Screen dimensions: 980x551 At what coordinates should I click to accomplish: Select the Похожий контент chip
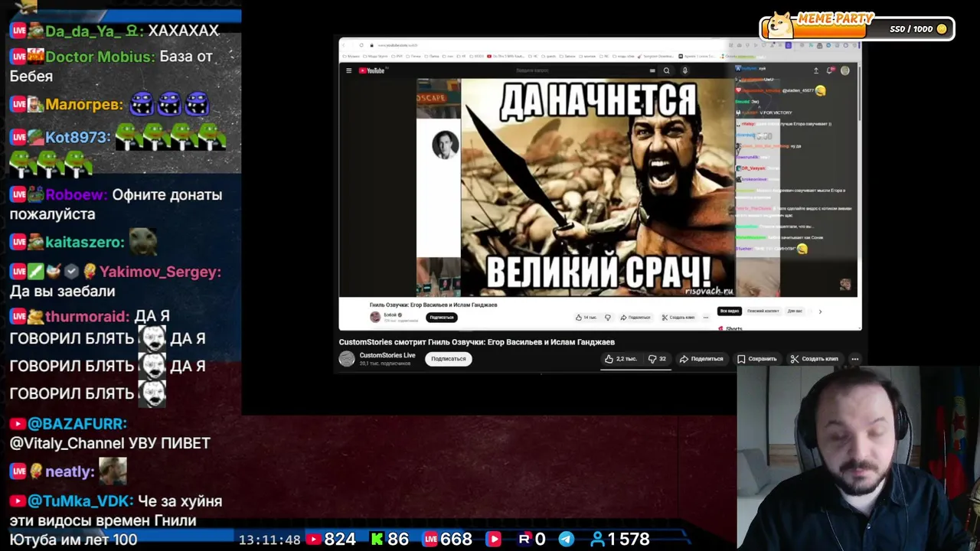coord(763,311)
